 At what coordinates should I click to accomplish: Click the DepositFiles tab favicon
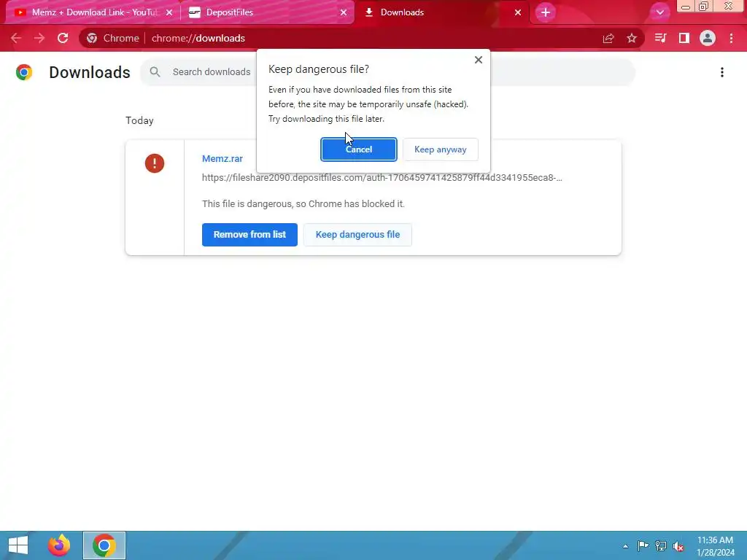point(194,12)
